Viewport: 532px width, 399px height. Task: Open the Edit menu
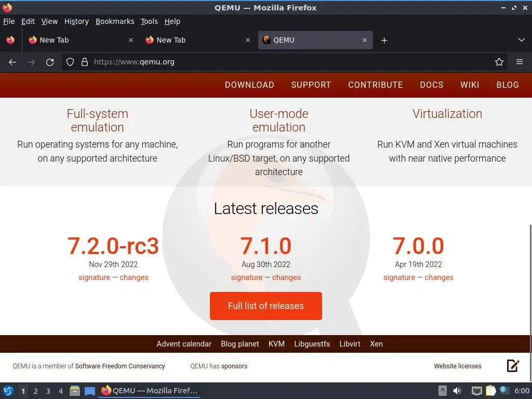click(28, 21)
